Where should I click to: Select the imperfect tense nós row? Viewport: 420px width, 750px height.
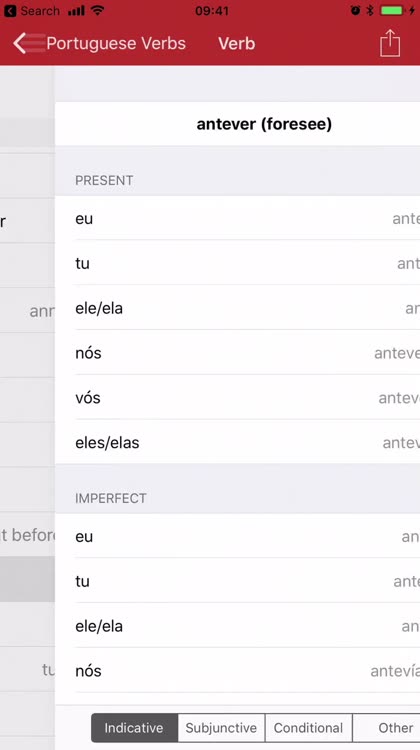pyautogui.click(x=237, y=671)
